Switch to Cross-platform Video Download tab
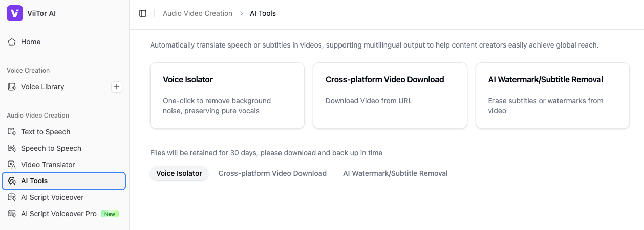 pos(272,173)
